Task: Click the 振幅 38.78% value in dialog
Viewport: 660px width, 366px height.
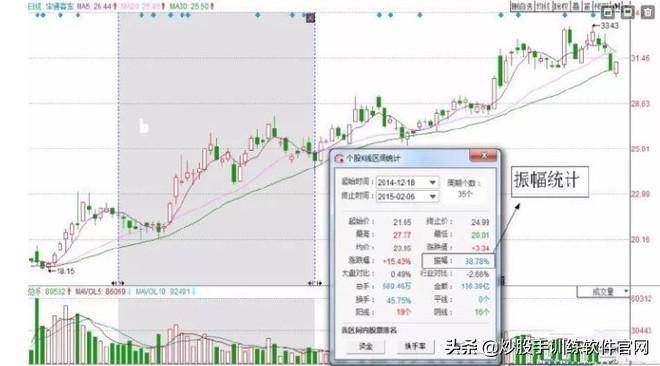Action: click(x=477, y=262)
